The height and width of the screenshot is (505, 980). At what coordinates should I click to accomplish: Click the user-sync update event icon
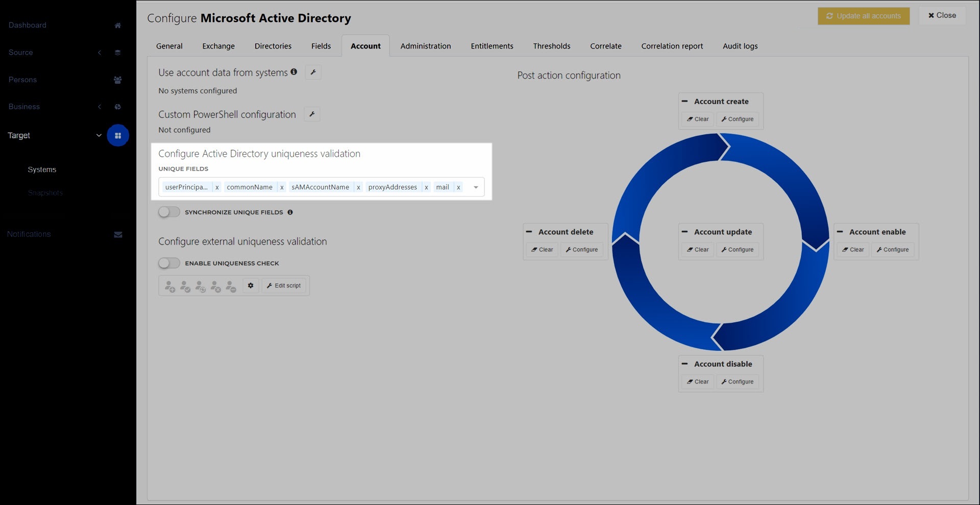coord(201,286)
